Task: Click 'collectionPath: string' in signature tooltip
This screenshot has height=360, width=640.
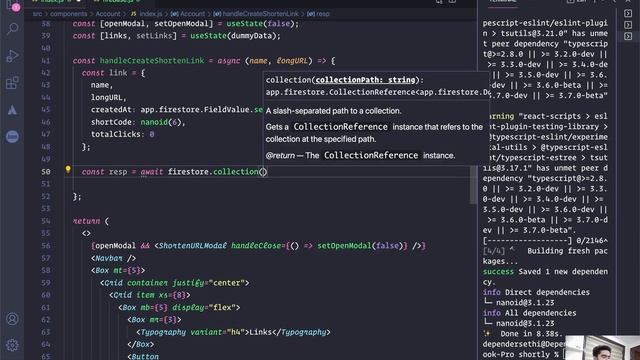Action: pyautogui.click(x=365, y=80)
